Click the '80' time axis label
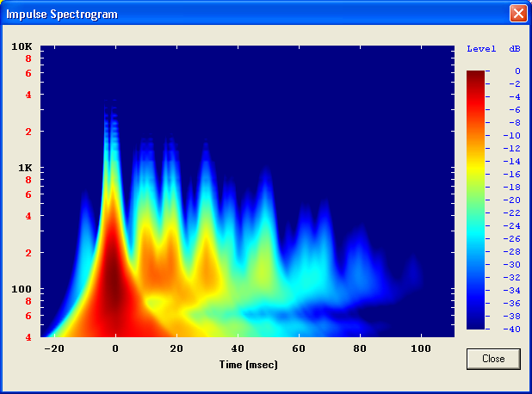The height and width of the screenshot is (394, 532). point(360,348)
